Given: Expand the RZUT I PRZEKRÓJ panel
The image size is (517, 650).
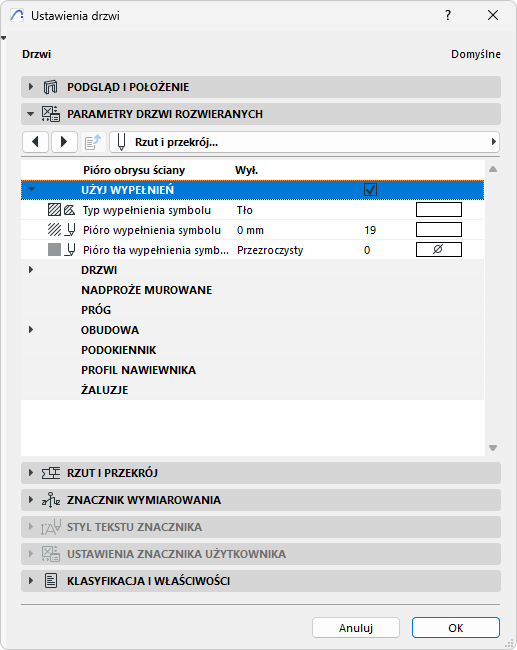Looking at the screenshot, I should click(x=31, y=473).
